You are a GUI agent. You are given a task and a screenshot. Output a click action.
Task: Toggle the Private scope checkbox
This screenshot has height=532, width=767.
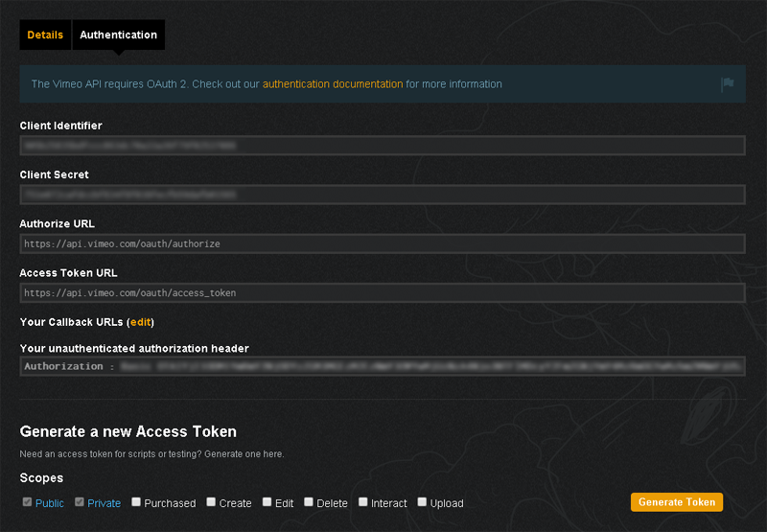tap(80, 501)
